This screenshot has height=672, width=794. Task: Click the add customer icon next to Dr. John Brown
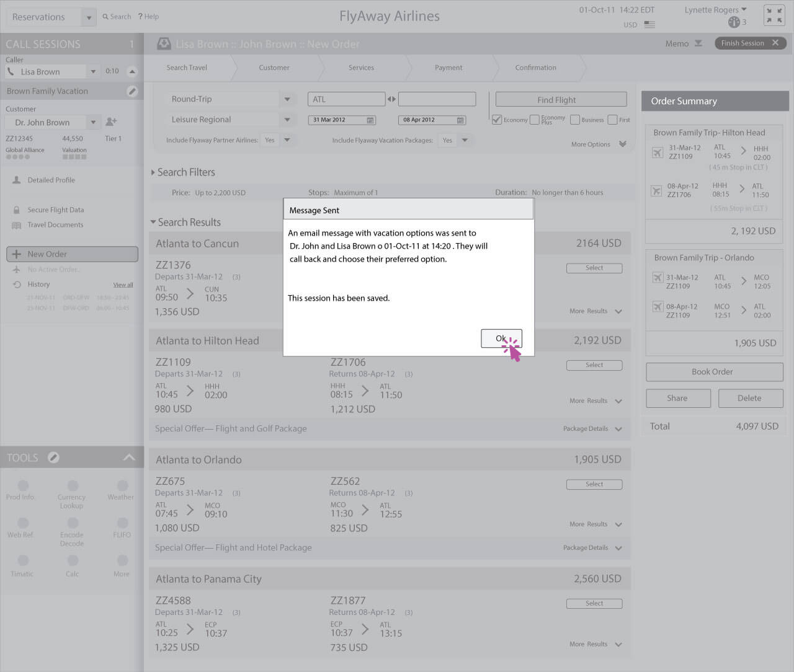click(111, 122)
